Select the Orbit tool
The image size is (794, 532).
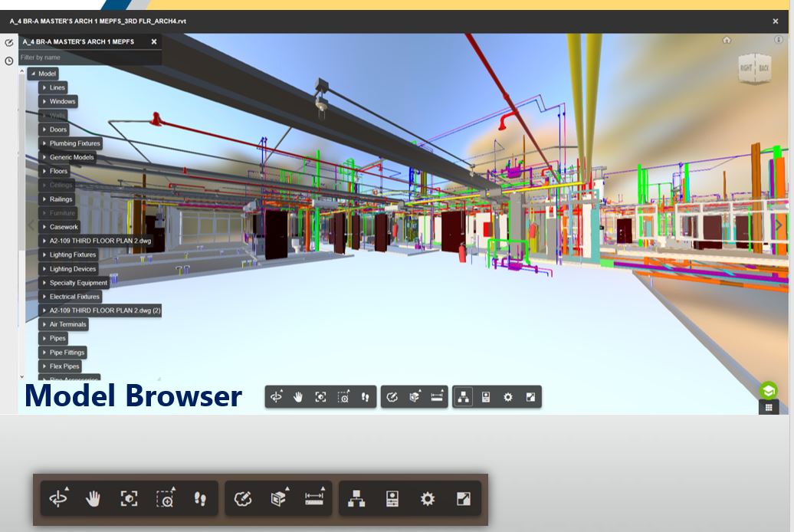pyautogui.click(x=277, y=396)
